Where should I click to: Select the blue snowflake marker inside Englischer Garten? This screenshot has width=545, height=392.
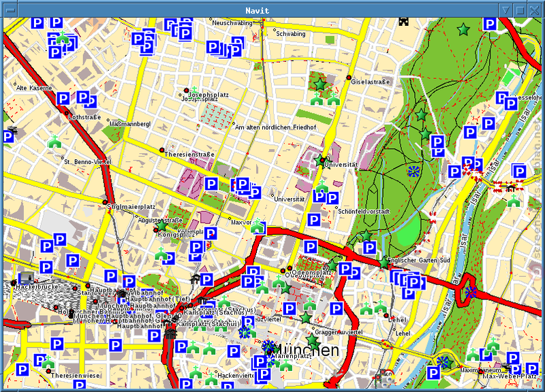point(414,171)
